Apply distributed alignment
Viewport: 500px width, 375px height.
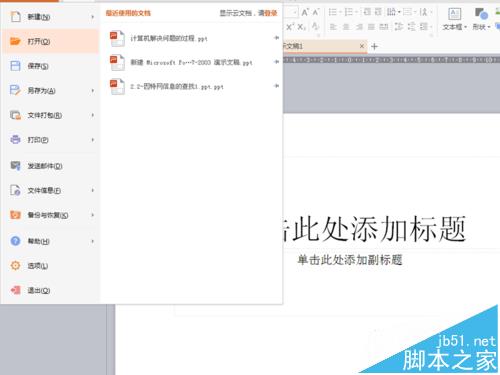[384, 27]
